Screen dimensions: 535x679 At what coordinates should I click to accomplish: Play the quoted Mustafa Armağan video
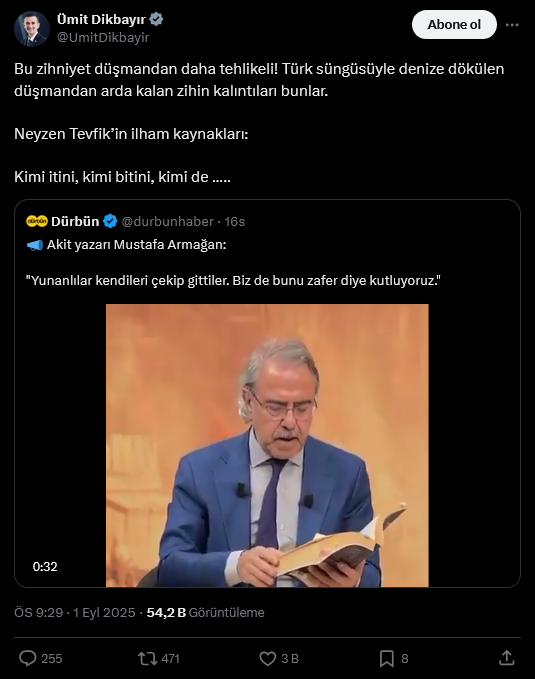point(267,446)
